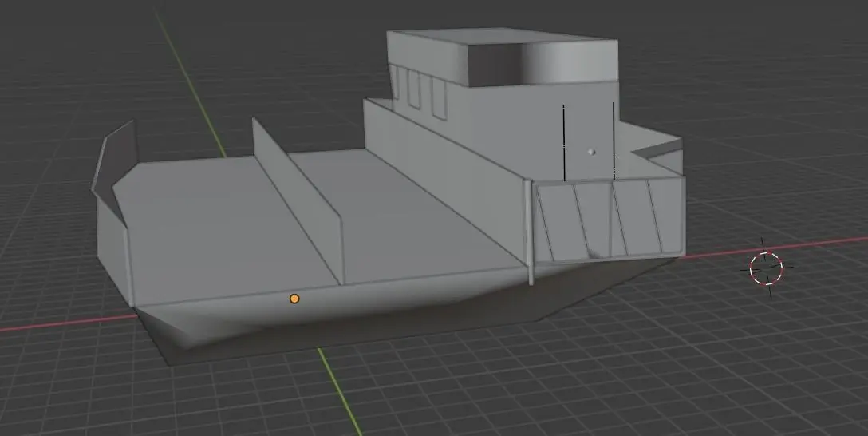The height and width of the screenshot is (436, 868).
Task: Click the 3D cursor crosshair circle
Action: pyautogui.click(x=766, y=268)
